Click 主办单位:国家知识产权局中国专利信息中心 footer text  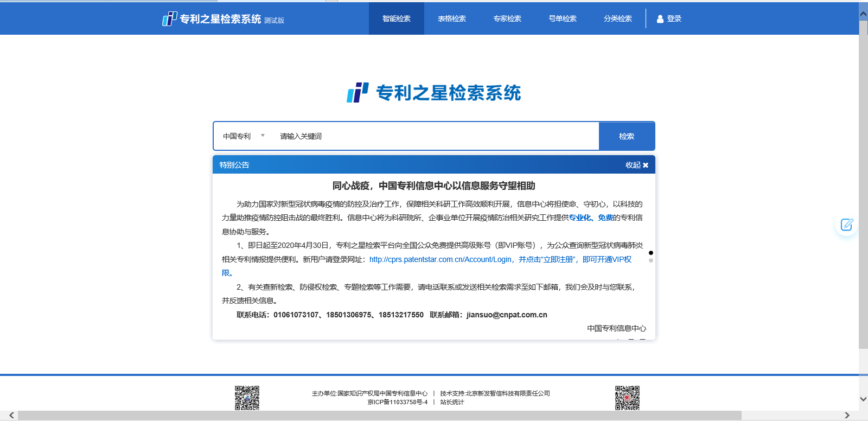pos(369,393)
